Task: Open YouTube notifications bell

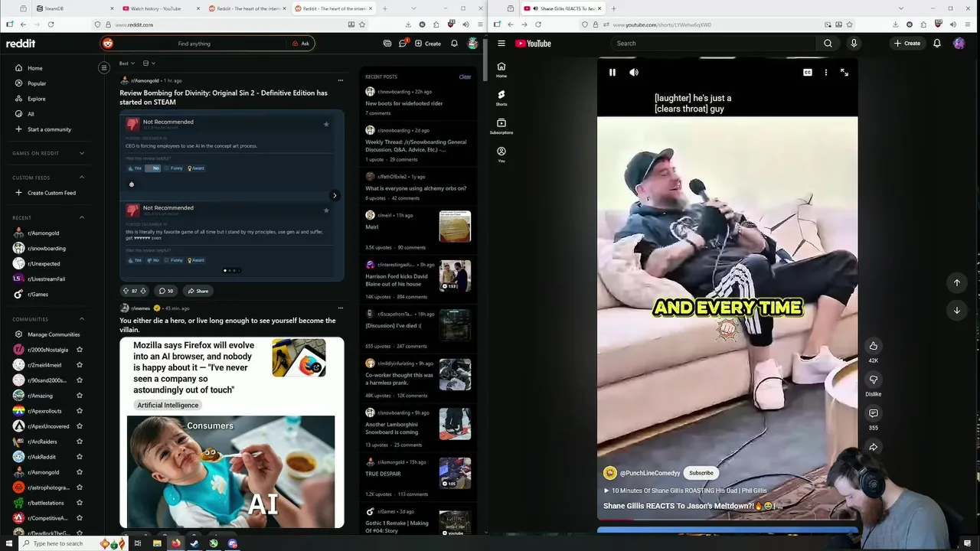Action: [936, 44]
